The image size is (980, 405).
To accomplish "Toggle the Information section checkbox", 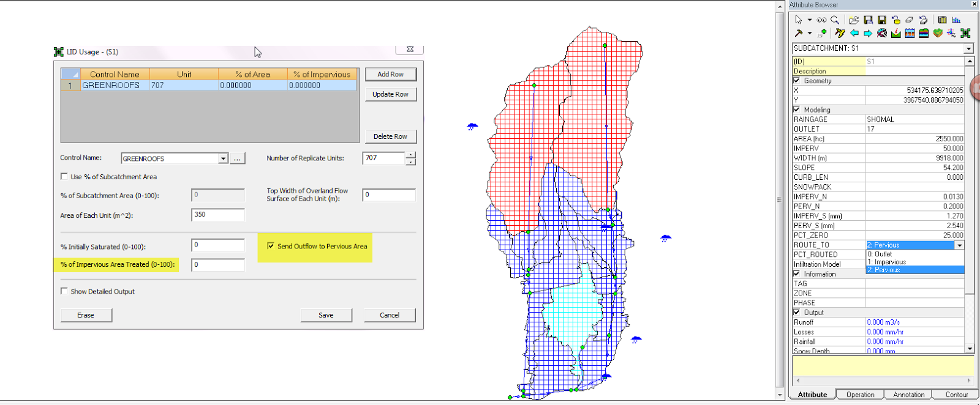I will click(x=797, y=274).
